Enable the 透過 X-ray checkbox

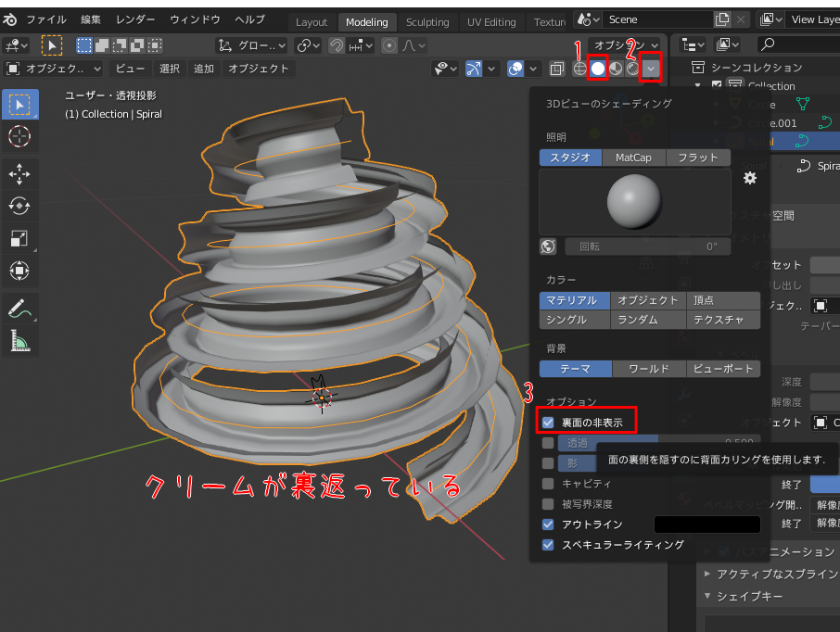[x=548, y=443]
